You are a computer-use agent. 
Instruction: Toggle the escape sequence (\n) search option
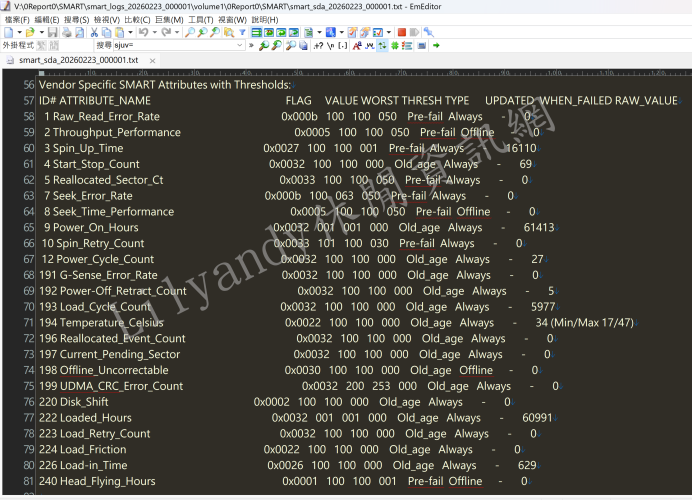click(x=330, y=45)
